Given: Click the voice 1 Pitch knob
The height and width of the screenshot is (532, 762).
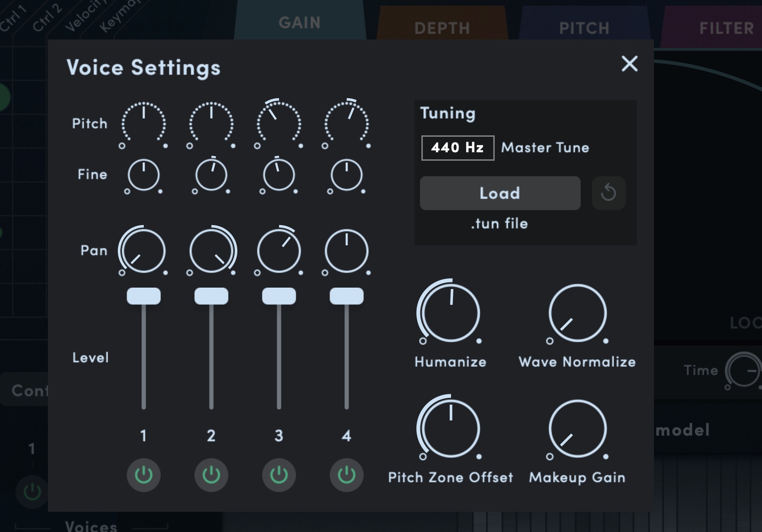Looking at the screenshot, I should pyautogui.click(x=144, y=124).
